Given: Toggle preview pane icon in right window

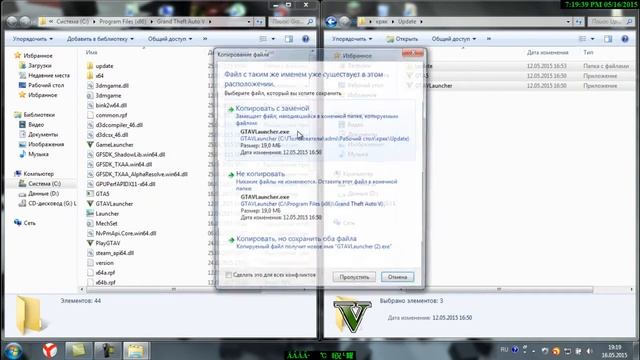Looking at the screenshot, I should point(608,39).
